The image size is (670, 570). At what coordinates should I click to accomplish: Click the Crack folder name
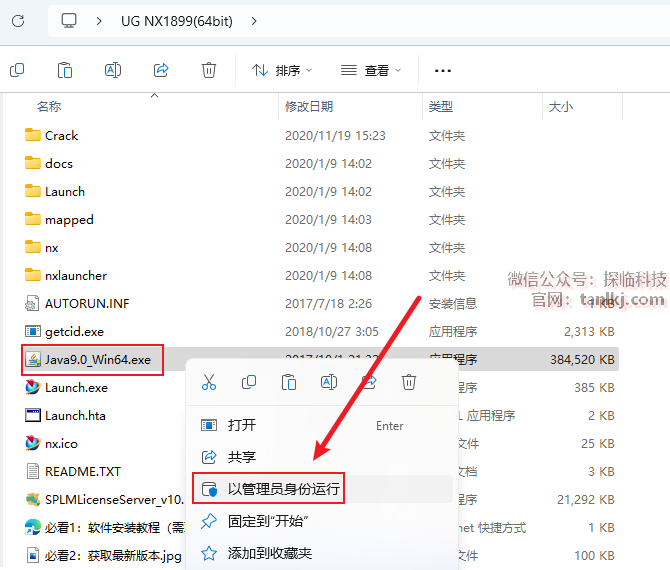[62, 135]
